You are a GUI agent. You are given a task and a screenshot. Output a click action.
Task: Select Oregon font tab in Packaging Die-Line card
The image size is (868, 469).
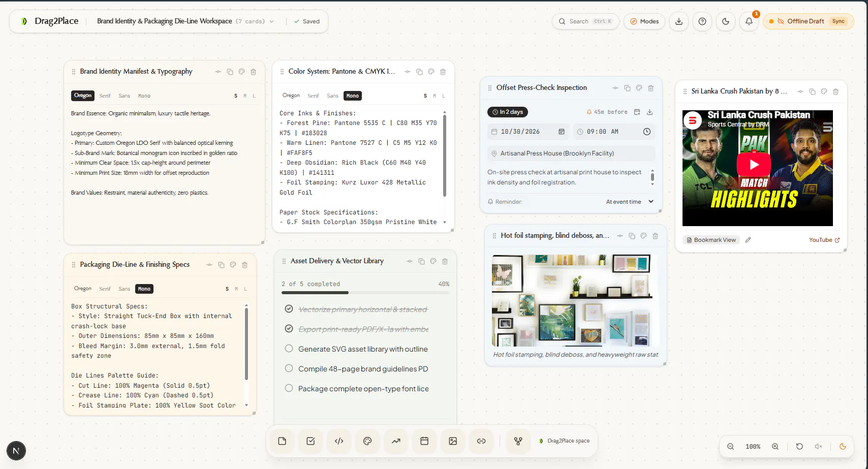(x=83, y=289)
